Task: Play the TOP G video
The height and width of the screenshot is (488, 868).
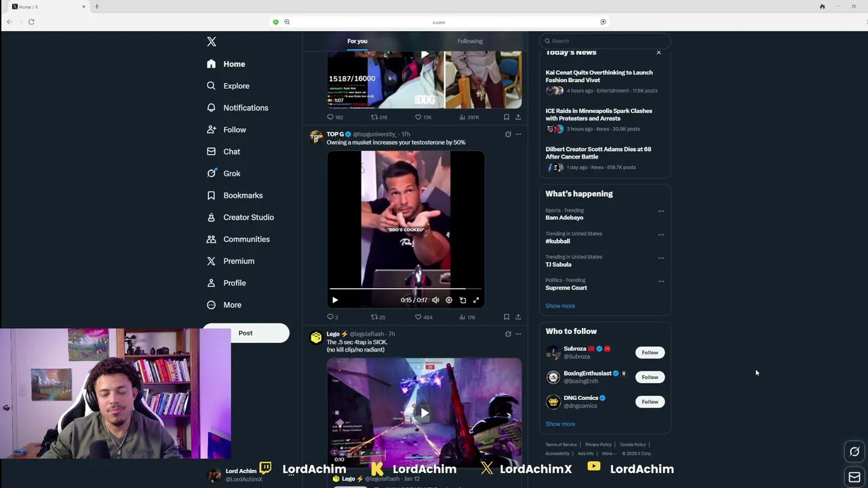Action: pyautogui.click(x=335, y=300)
